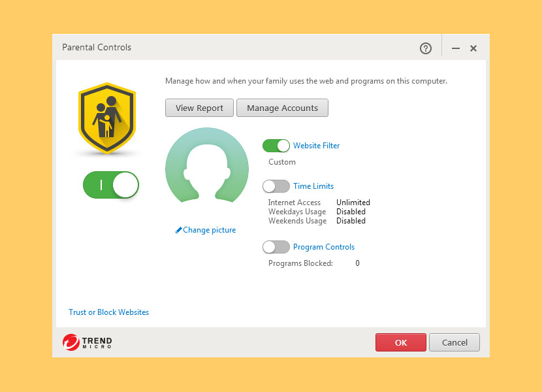Confirm with the OK button

tap(401, 342)
